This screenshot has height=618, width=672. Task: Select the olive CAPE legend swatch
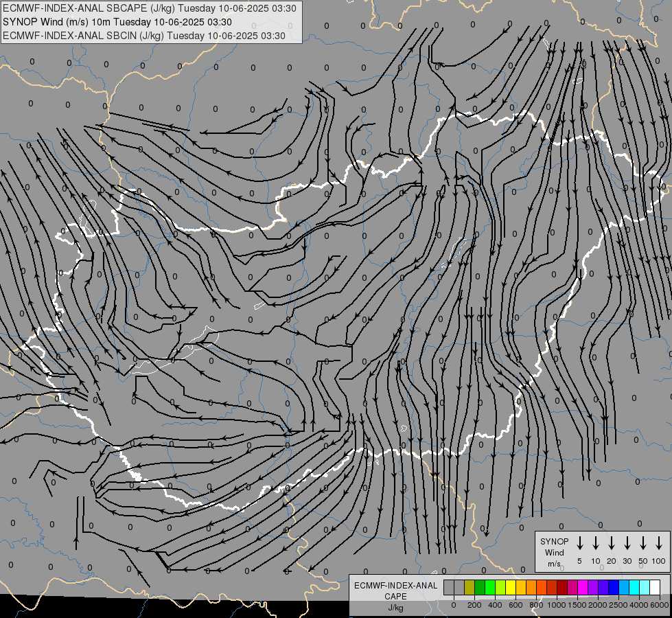(470, 587)
